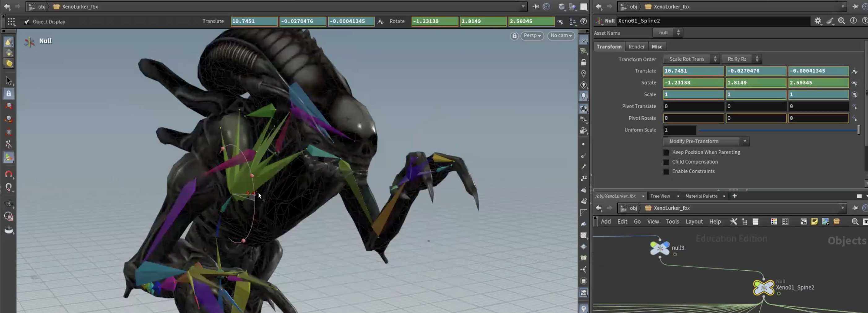Image resolution: width=868 pixels, height=313 pixels.
Task: Select the arrow Select tool in left toolbar
Action: tap(9, 80)
